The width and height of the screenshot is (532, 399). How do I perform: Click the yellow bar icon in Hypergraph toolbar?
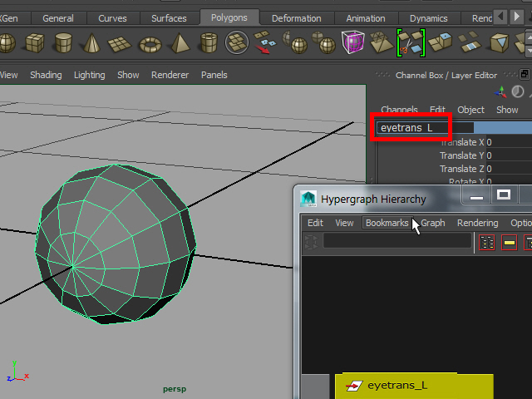(x=509, y=242)
